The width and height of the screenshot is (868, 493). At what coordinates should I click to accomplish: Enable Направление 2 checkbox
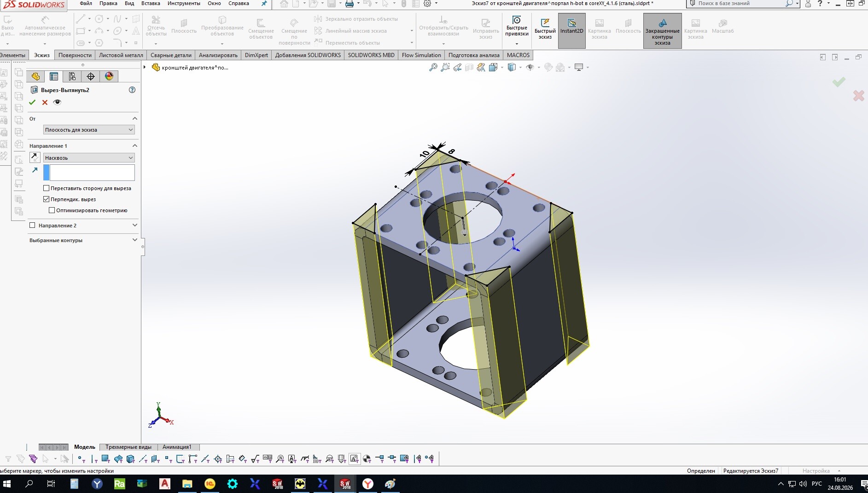(x=32, y=226)
